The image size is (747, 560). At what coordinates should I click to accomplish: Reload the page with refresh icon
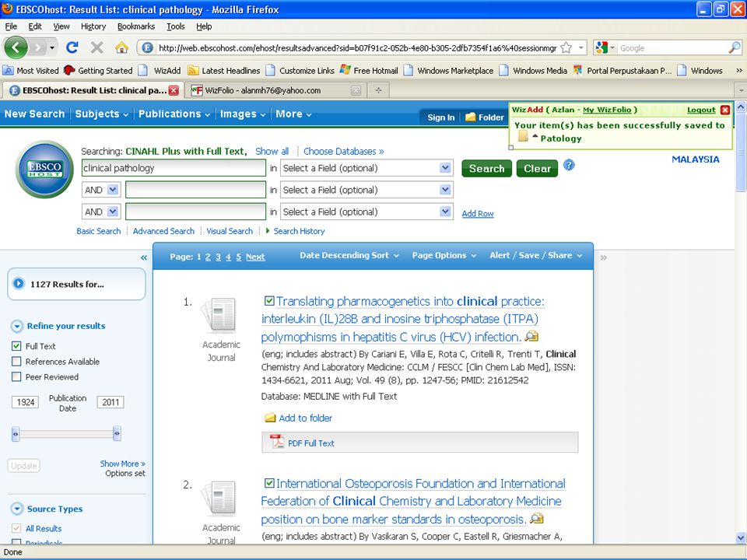pyautogui.click(x=72, y=47)
